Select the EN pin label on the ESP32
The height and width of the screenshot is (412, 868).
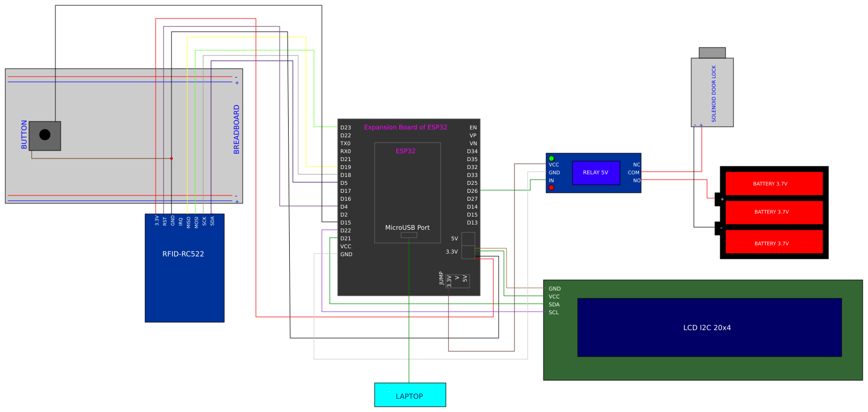pyautogui.click(x=473, y=128)
